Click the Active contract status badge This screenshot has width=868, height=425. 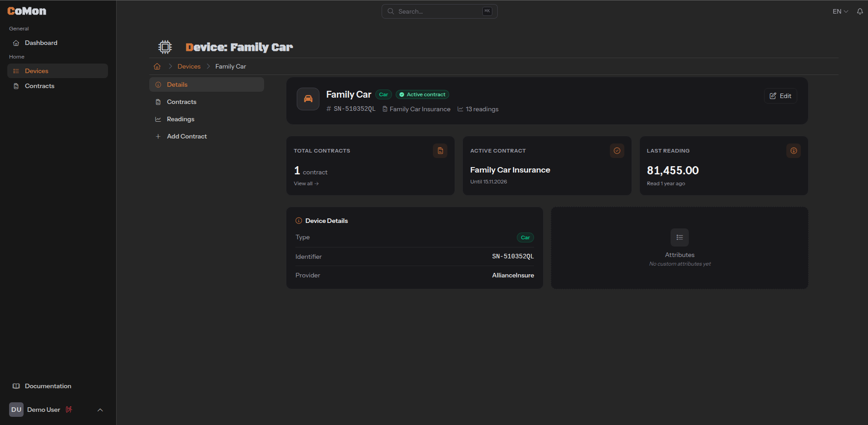[422, 94]
